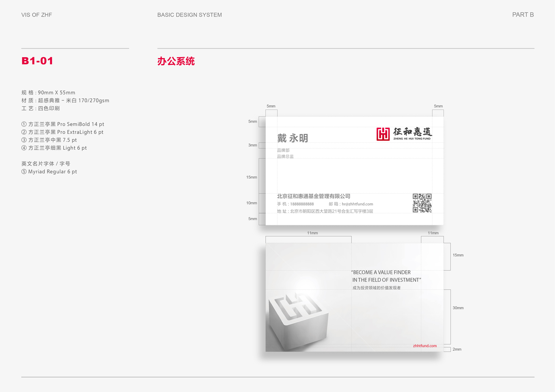Click the 5mm label above card's left margin
Screen dimensions: 555x392
[x=271, y=106]
